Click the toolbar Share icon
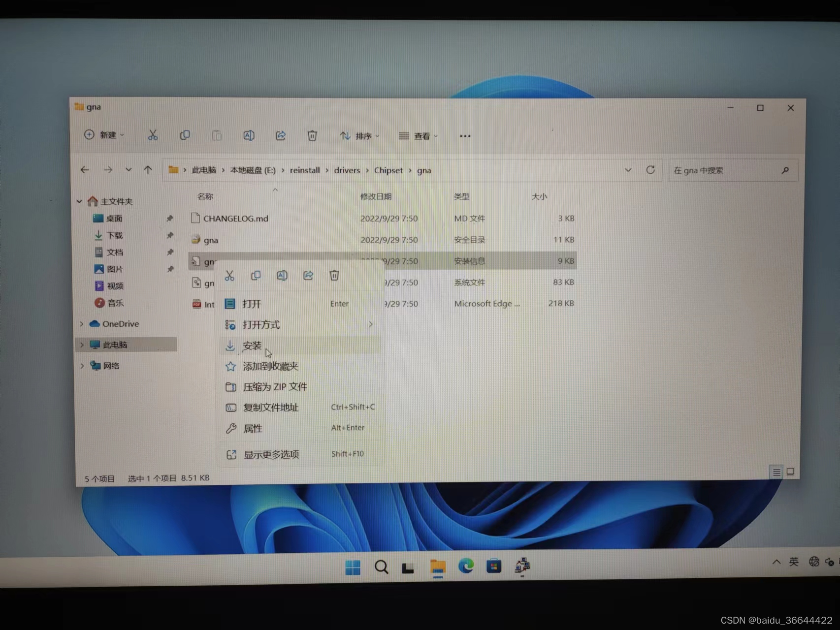Screen dimensions: 840x630 click(x=281, y=135)
